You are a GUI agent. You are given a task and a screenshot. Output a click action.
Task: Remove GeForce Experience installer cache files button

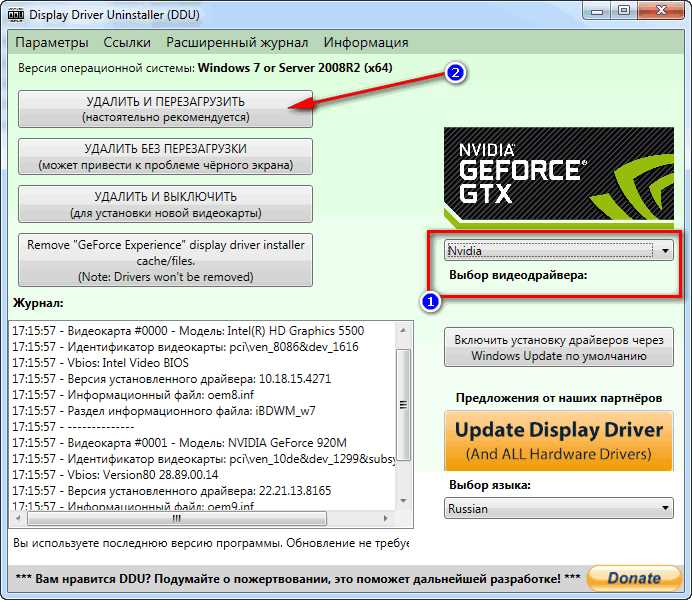[x=165, y=260]
